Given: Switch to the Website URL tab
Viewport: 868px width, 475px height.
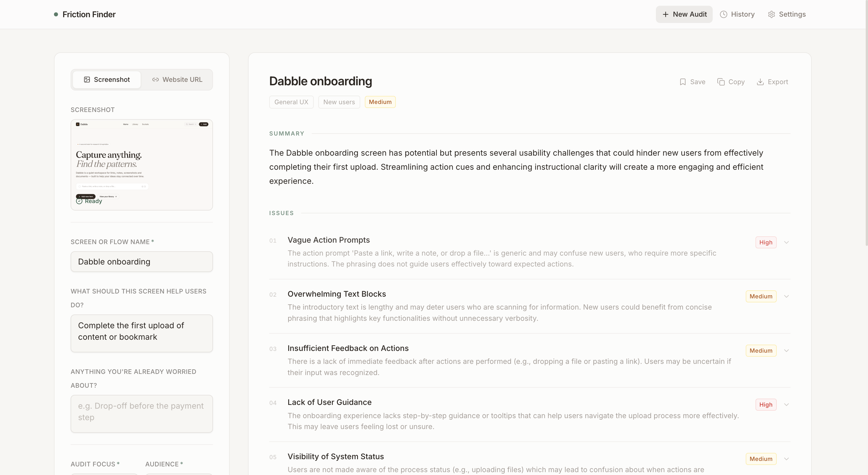Looking at the screenshot, I should 177,80.
